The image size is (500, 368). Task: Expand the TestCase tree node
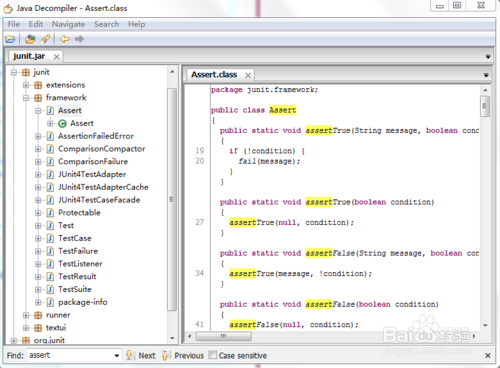tap(38, 238)
